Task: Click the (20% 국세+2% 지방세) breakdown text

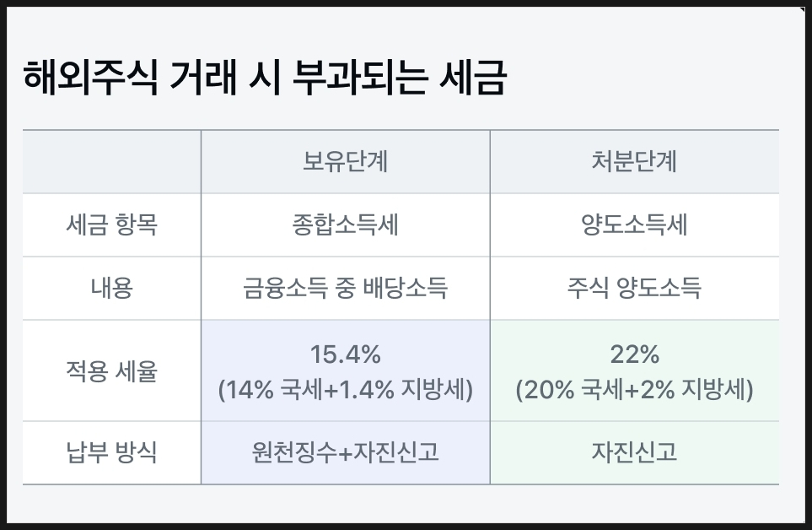Action: (x=634, y=391)
